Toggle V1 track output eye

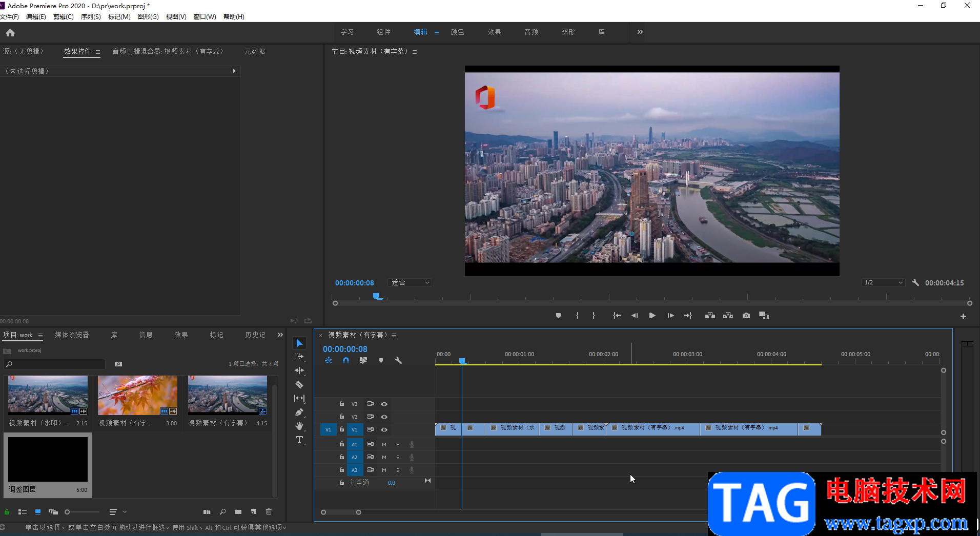point(384,429)
